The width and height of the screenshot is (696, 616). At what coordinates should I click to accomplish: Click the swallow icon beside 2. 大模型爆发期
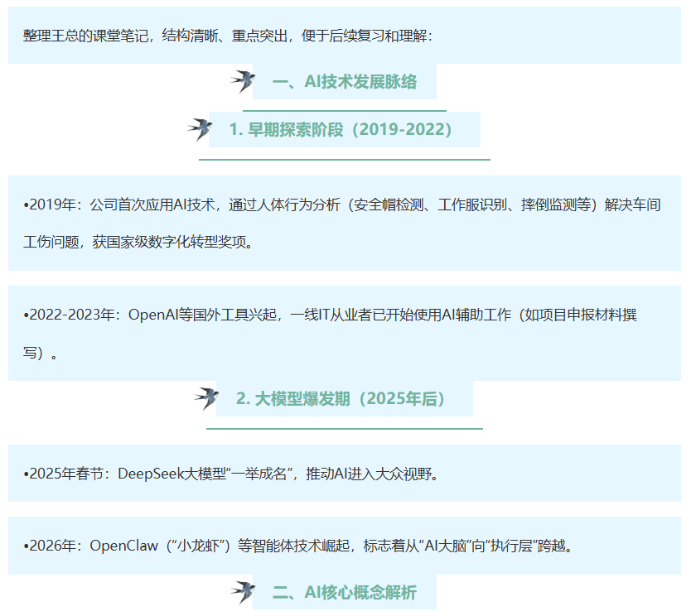tap(206, 398)
